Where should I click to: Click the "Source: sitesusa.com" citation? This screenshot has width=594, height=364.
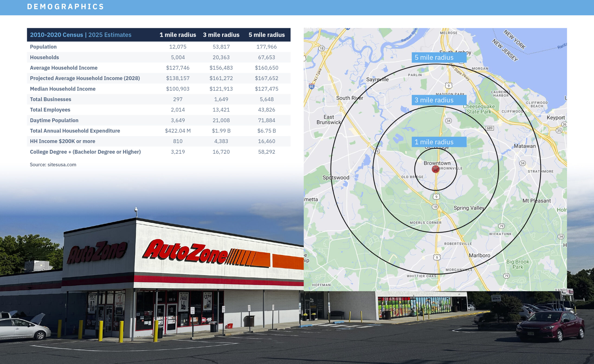[x=53, y=165]
